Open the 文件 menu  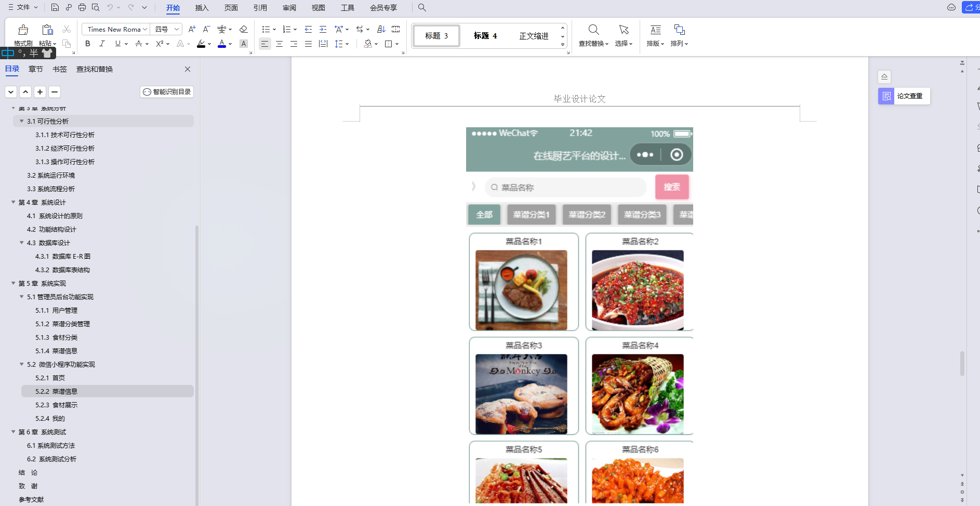tap(23, 7)
